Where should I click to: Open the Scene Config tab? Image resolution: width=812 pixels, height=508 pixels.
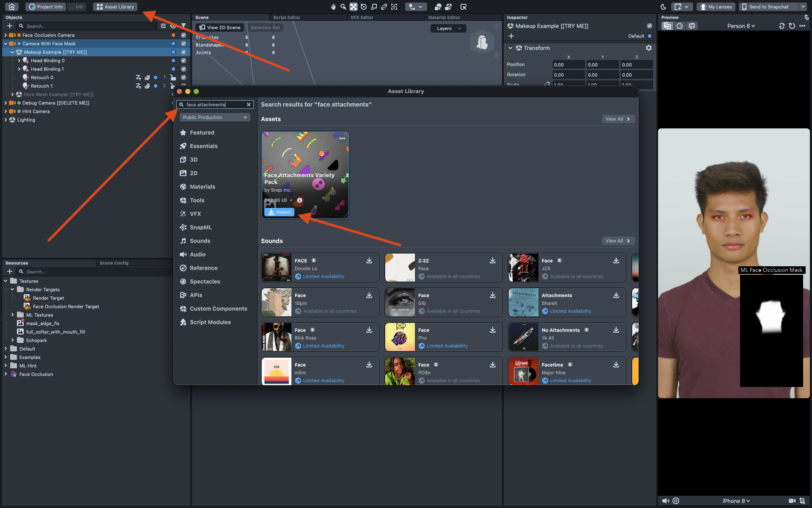click(x=114, y=263)
